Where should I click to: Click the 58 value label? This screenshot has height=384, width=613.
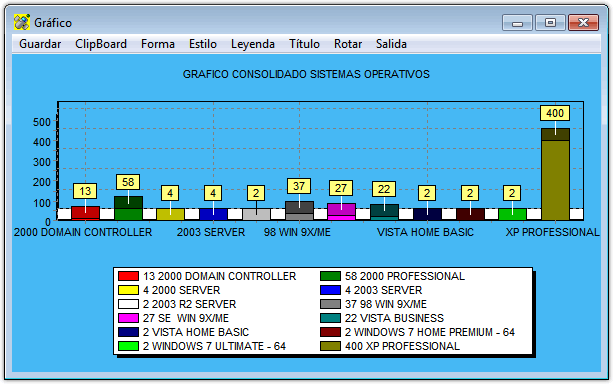pyautogui.click(x=128, y=182)
